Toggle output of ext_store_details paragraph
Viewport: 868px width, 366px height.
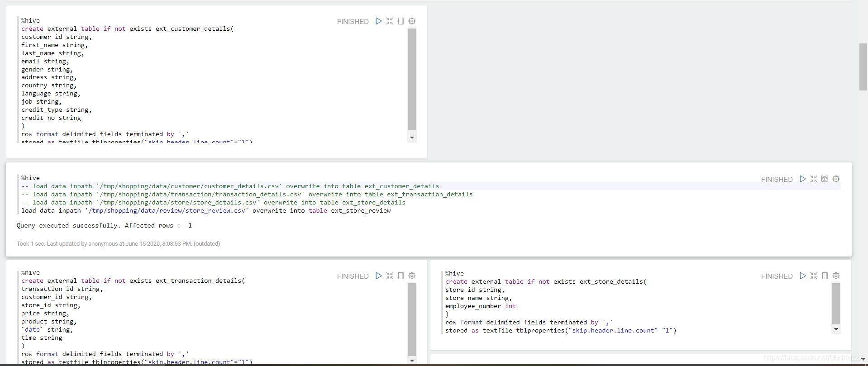tap(825, 276)
